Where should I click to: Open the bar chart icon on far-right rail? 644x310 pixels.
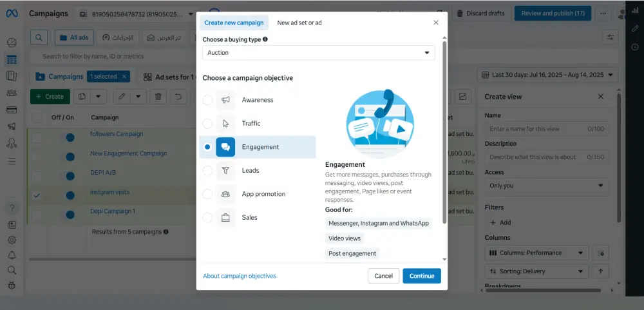point(635,11)
